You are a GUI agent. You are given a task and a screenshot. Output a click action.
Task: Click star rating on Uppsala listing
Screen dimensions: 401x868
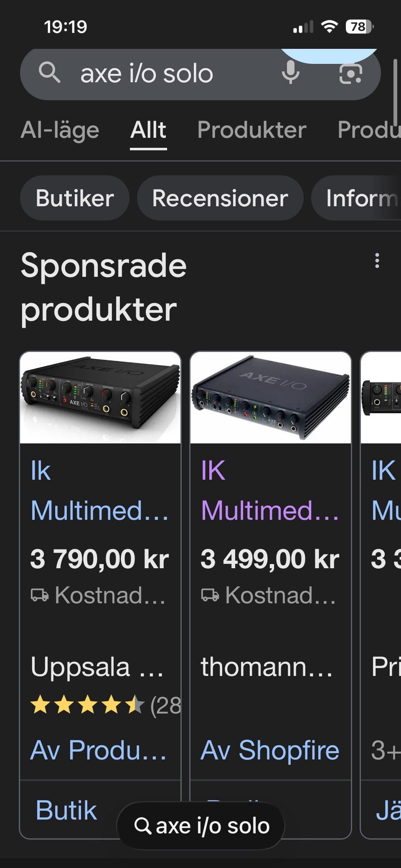[88, 705]
